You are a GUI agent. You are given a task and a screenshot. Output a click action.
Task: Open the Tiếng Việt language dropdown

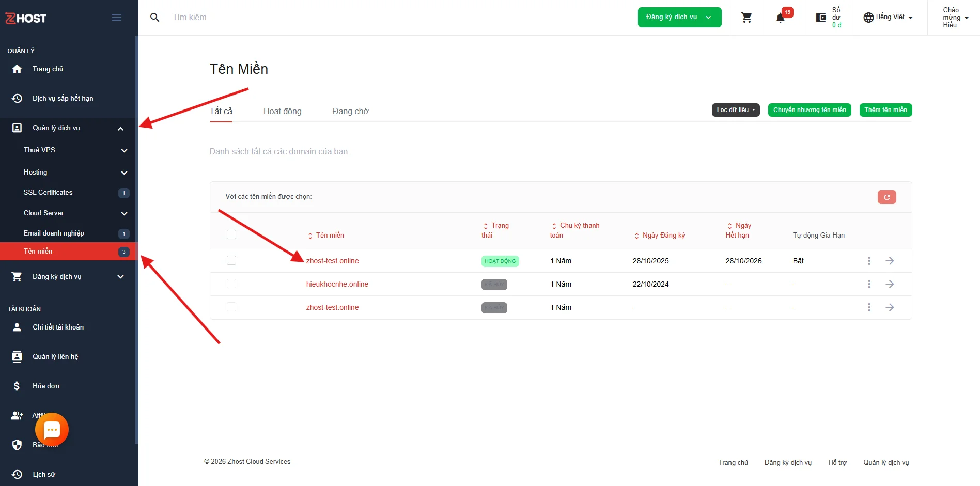(889, 17)
